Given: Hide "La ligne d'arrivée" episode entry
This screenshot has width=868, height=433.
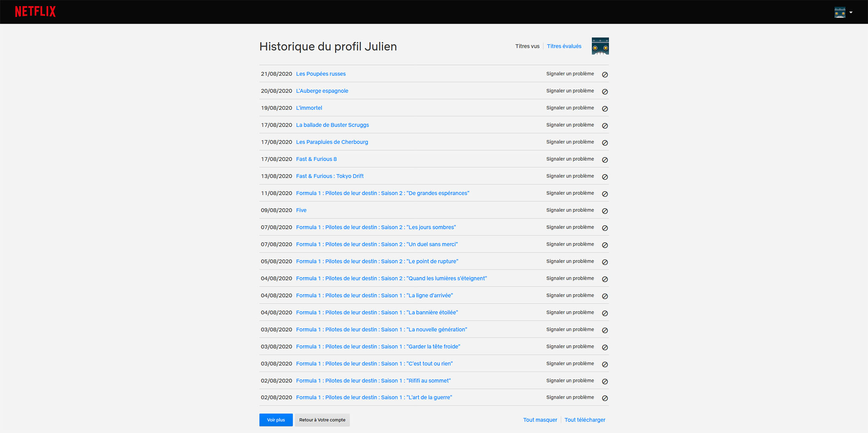Looking at the screenshot, I should pos(605,296).
